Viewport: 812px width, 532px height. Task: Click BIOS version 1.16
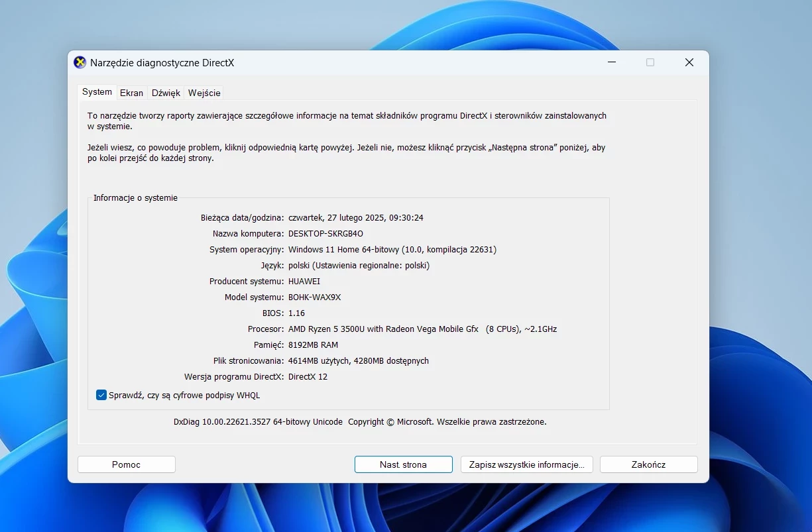click(296, 313)
